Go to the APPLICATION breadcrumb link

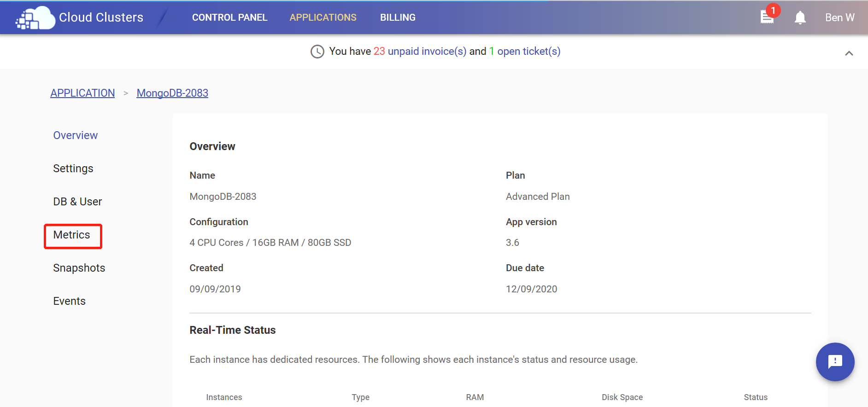[x=82, y=93]
